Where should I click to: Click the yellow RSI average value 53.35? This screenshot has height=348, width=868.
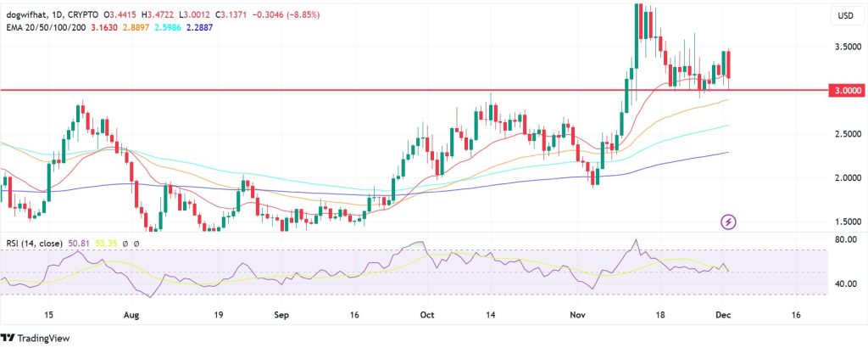coord(108,244)
